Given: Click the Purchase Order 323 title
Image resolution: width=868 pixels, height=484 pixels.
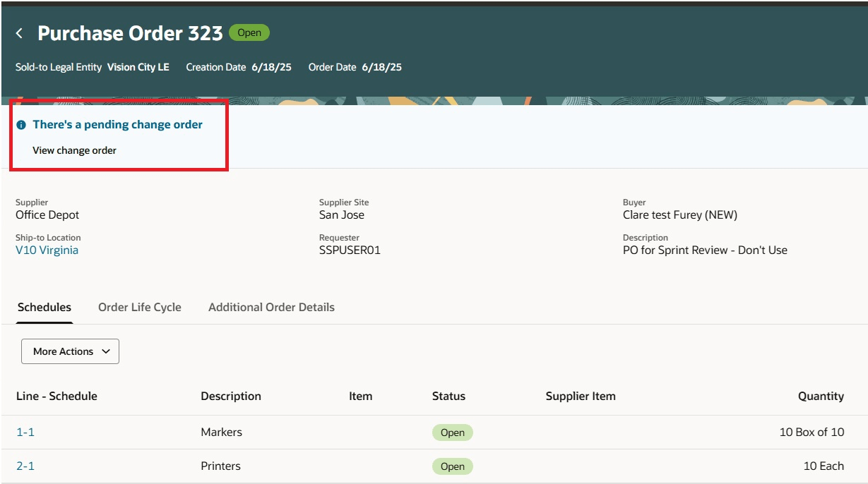Looking at the screenshot, I should 130,32.
